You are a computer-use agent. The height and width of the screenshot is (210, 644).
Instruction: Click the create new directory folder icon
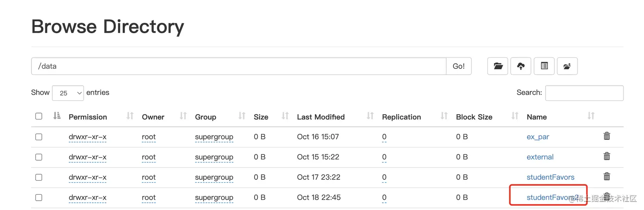point(498,66)
